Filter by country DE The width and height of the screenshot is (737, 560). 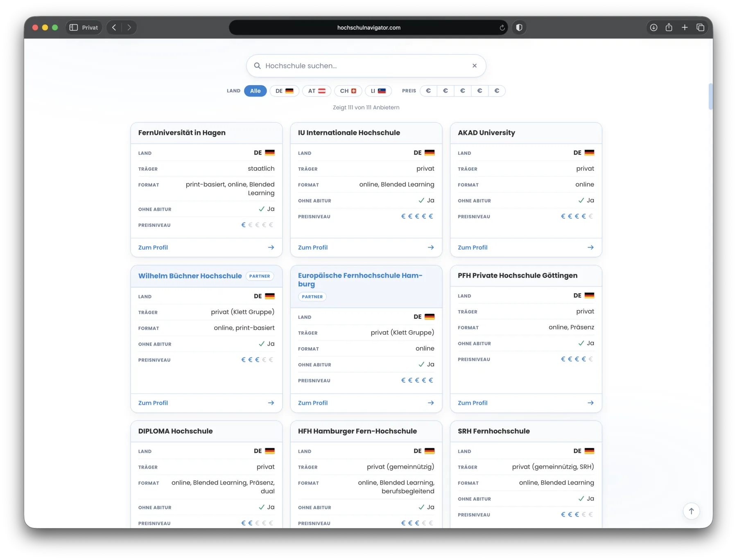tap(284, 91)
